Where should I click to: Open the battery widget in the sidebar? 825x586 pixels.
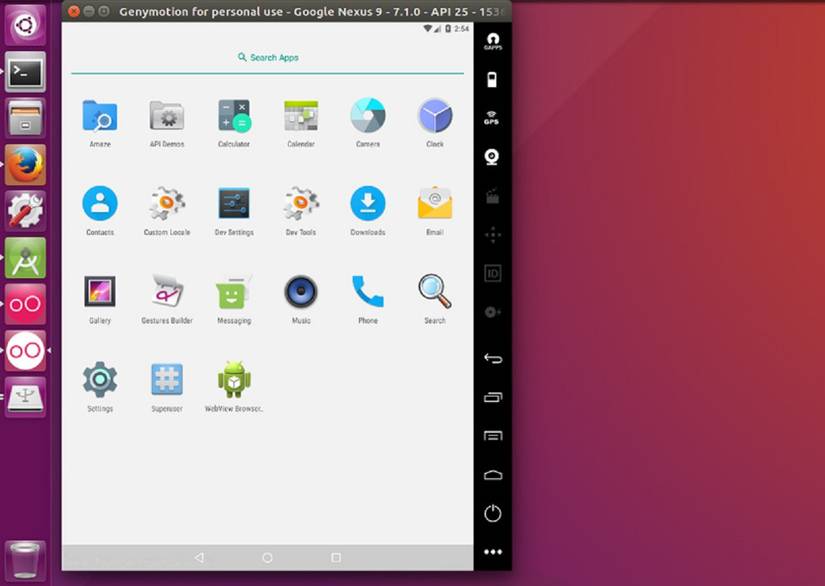493,80
